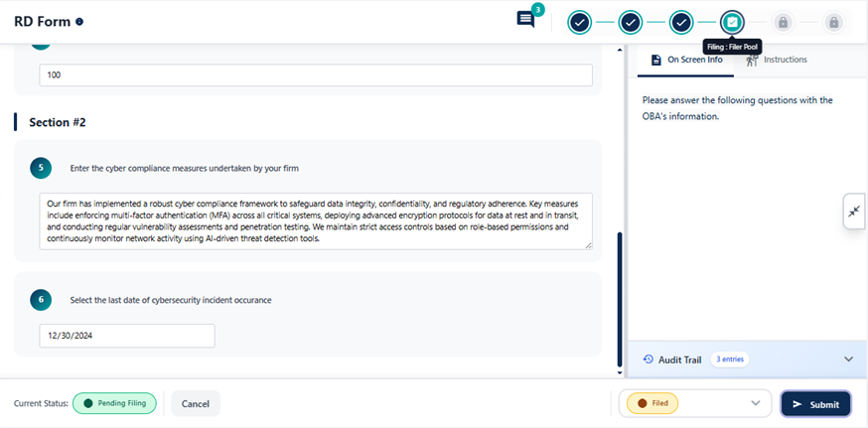Click the cyber compliance measures text area
Screen dimensions: 868x428
tap(316, 220)
